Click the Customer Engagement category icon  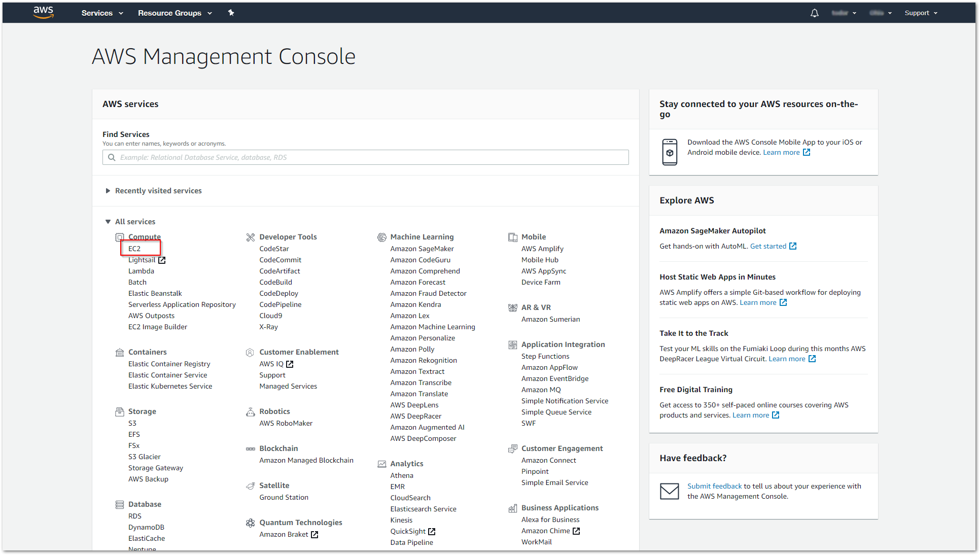coord(513,448)
